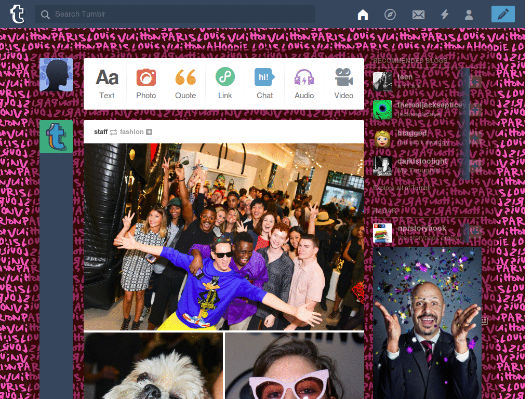Click the princess emoji bragged avatar
Image resolution: width=532 pixels, height=399 pixels.
click(382, 138)
